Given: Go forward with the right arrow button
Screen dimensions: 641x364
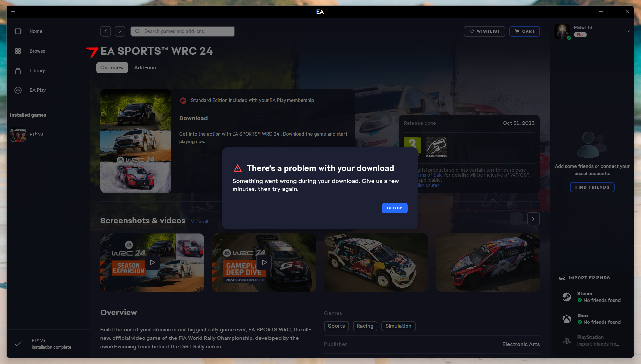Looking at the screenshot, I should tap(120, 31).
